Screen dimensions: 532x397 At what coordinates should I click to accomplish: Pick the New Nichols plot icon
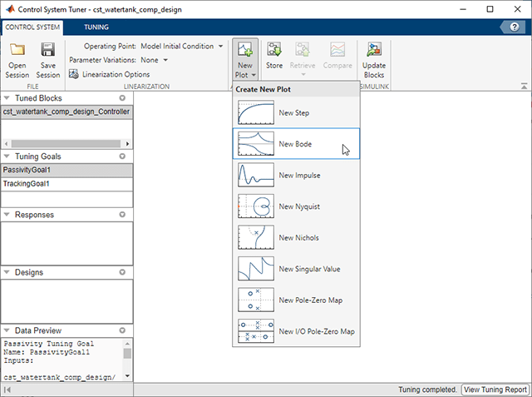point(256,238)
